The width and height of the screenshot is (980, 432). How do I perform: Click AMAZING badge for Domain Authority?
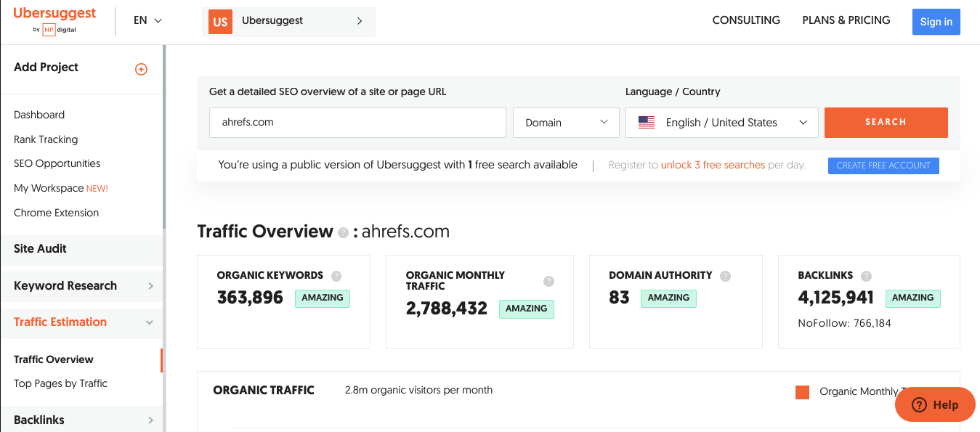(668, 298)
